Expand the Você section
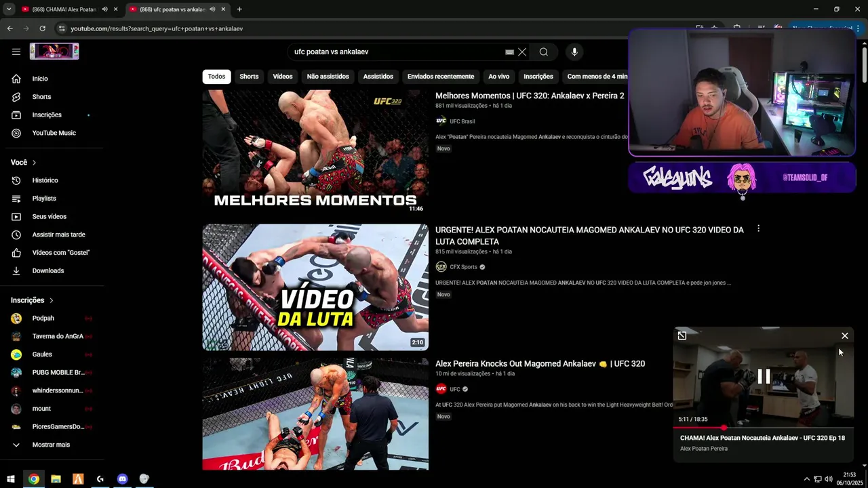The image size is (868, 488). tap(24, 163)
